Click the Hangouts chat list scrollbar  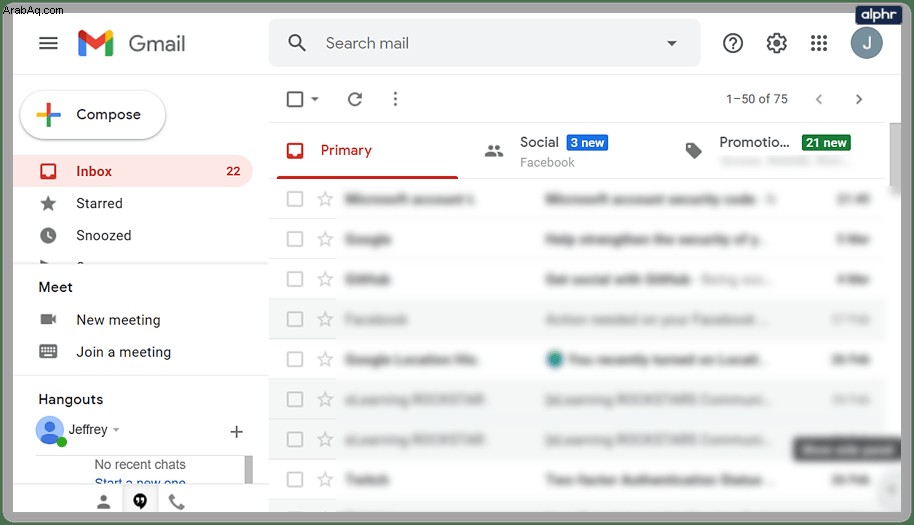249,470
